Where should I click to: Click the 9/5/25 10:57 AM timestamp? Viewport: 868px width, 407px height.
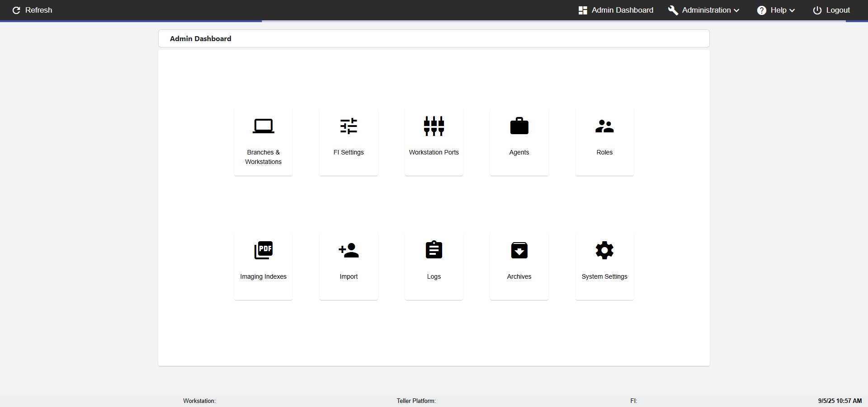(x=840, y=401)
